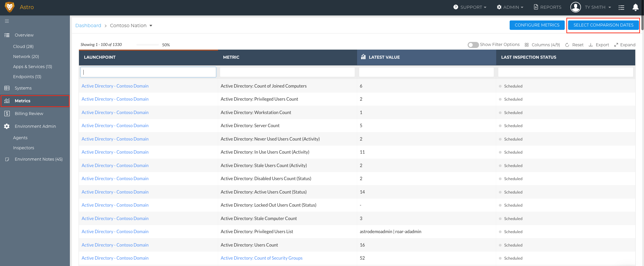Open Agents in sidebar

point(20,138)
